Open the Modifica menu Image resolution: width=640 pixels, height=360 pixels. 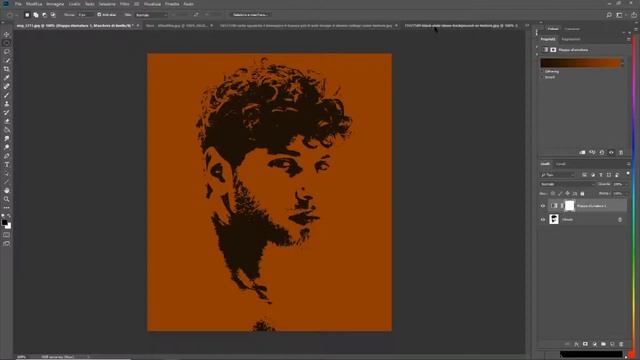34,4
